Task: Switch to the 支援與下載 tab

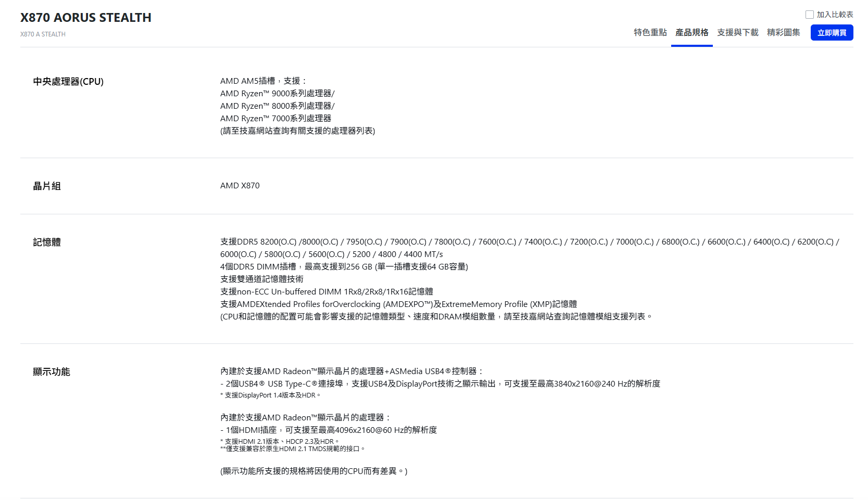Action: pos(737,32)
